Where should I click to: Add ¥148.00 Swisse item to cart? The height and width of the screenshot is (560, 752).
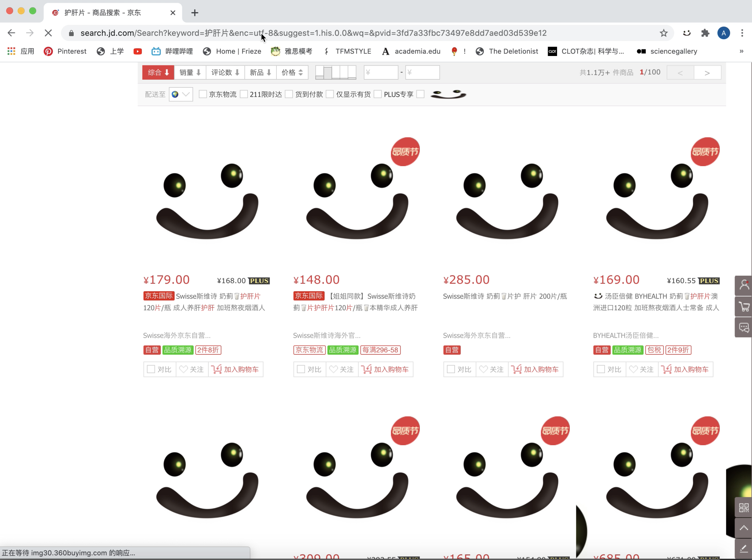coord(386,369)
